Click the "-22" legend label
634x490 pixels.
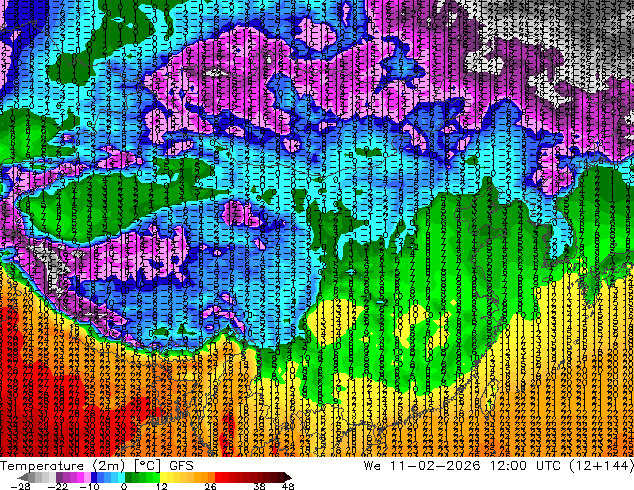[x=58, y=486]
